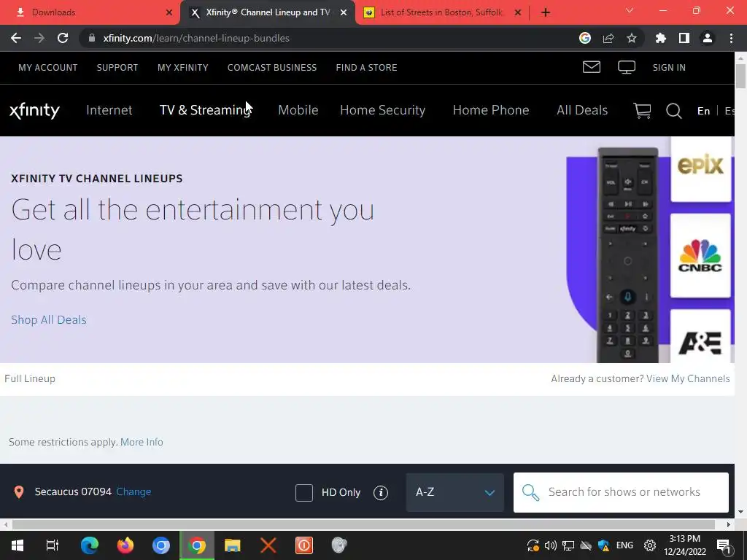Click the Google icon in address bar
The height and width of the screenshot is (560, 747).
point(584,38)
